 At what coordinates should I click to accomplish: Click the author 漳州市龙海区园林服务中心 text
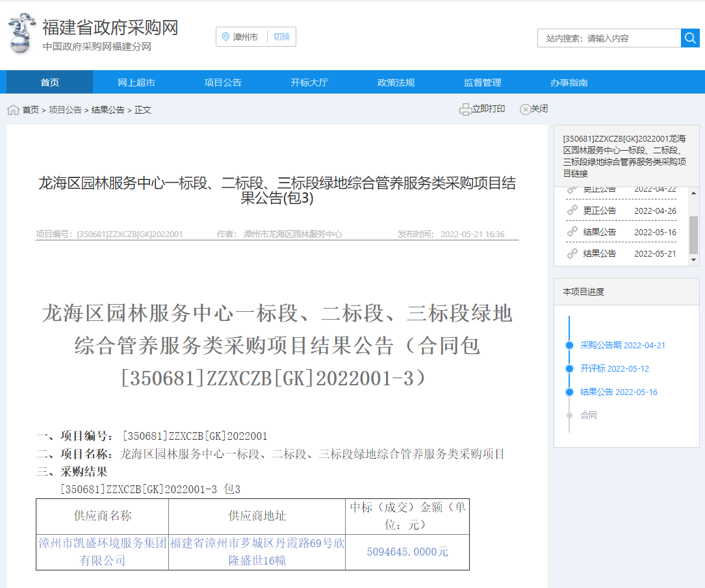292,234
